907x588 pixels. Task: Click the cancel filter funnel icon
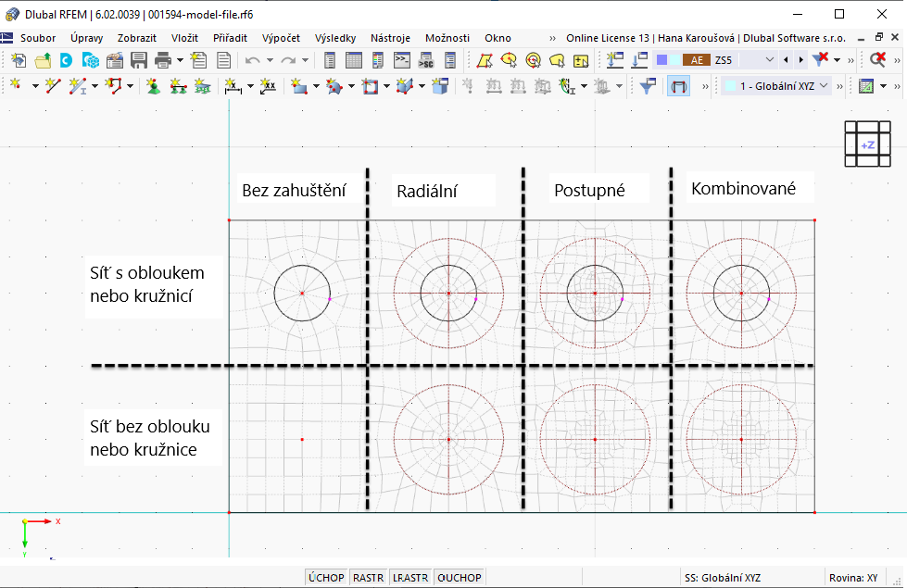[820, 59]
